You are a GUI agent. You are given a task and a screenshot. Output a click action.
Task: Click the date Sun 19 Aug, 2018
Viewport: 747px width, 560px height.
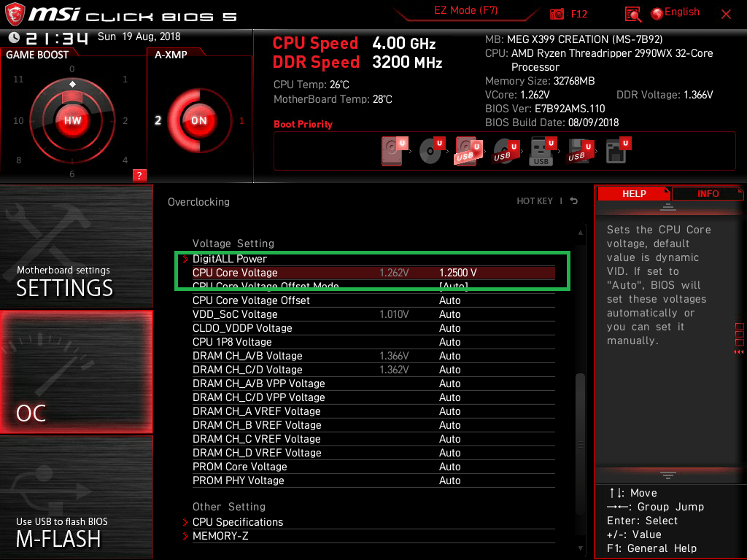(x=139, y=36)
